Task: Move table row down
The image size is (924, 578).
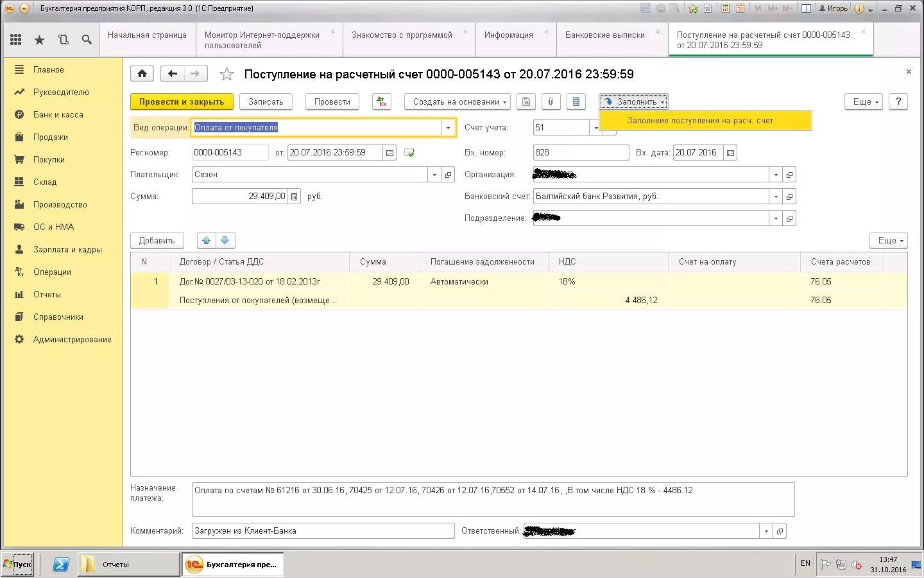Action: click(x=225, y=240)
